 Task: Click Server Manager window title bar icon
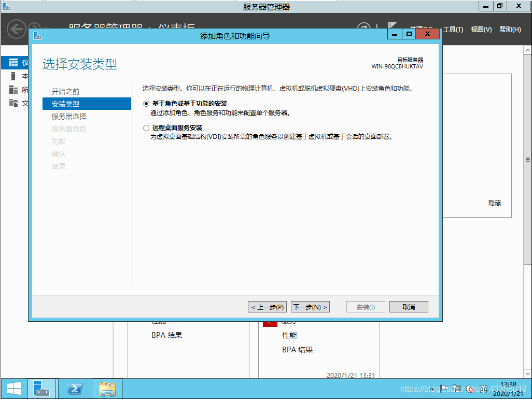(6, 6)
